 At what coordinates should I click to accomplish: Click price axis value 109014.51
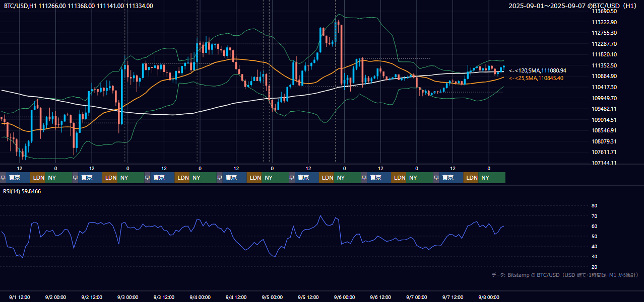[604, 120]
